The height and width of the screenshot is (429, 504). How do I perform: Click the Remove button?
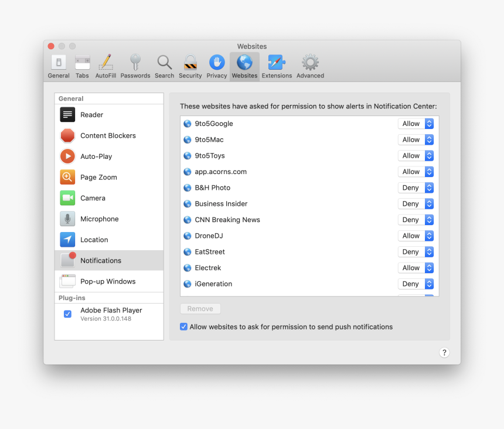pyautogui.click(x=200, y=309)
